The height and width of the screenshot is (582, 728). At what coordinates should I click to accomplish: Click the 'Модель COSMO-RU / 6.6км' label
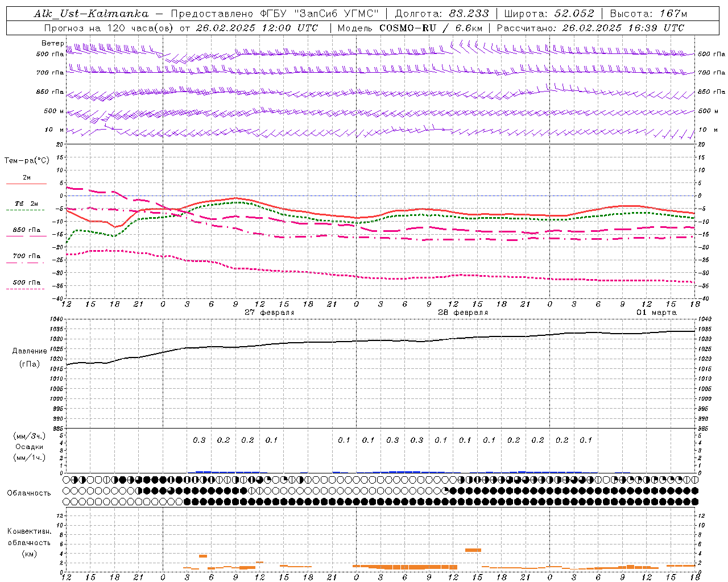click(x=410, y=28)
